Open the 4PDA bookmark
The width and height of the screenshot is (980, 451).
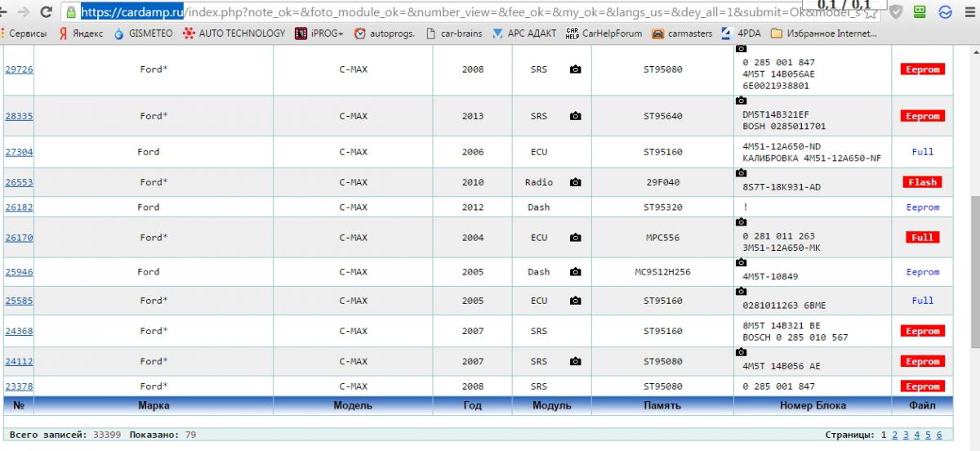742,33
